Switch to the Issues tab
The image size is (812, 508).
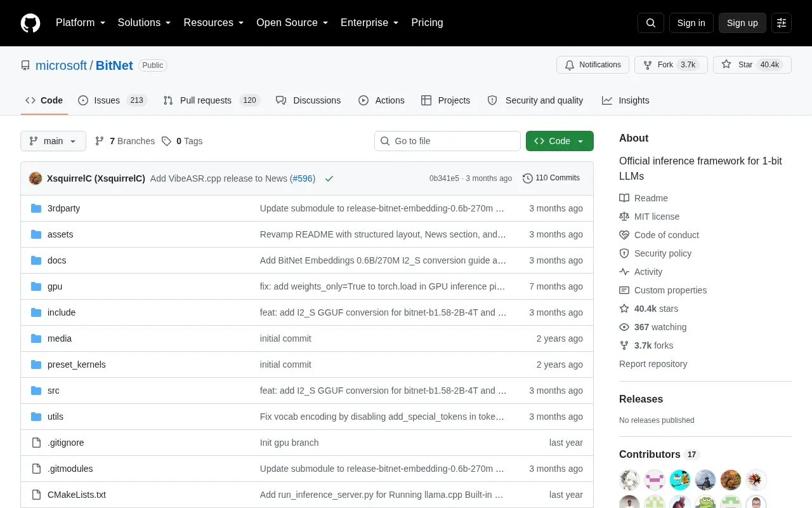click(x=112, y=100)
